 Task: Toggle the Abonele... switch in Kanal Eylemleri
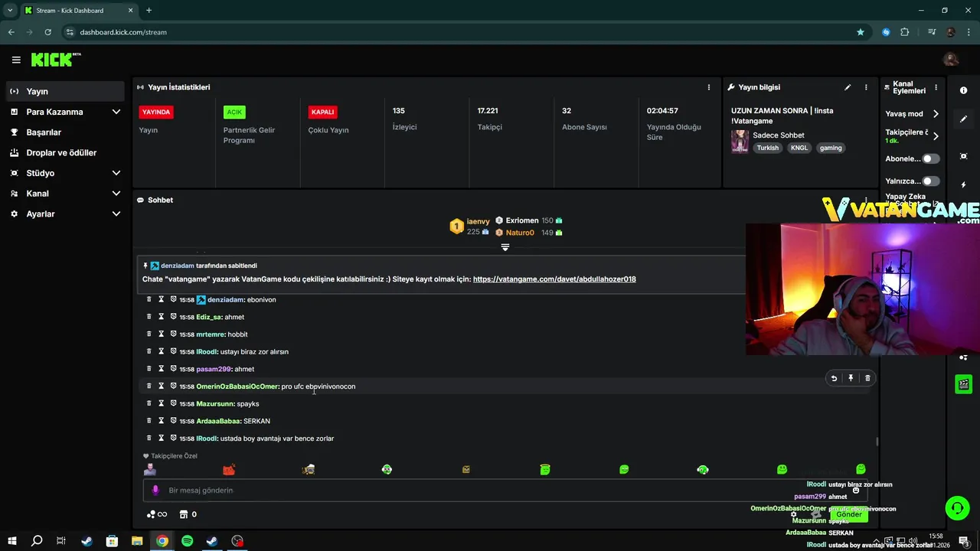tap(930, 158)
